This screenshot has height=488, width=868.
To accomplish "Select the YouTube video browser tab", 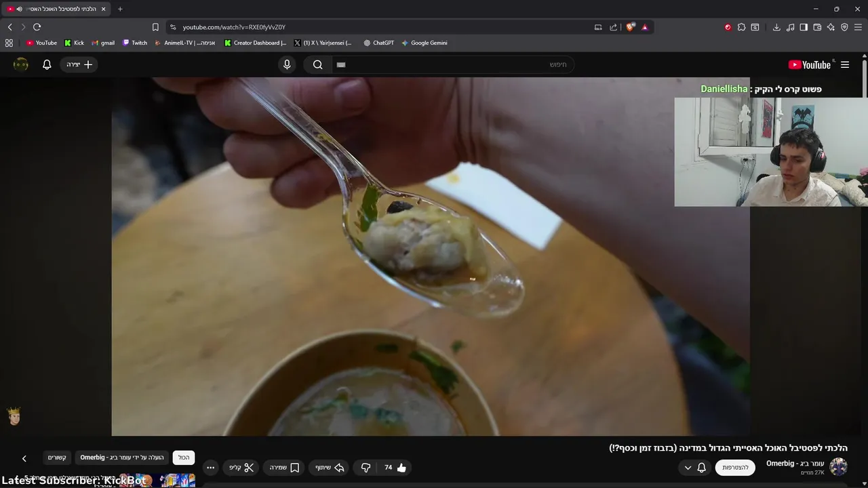I will [57, 9].
